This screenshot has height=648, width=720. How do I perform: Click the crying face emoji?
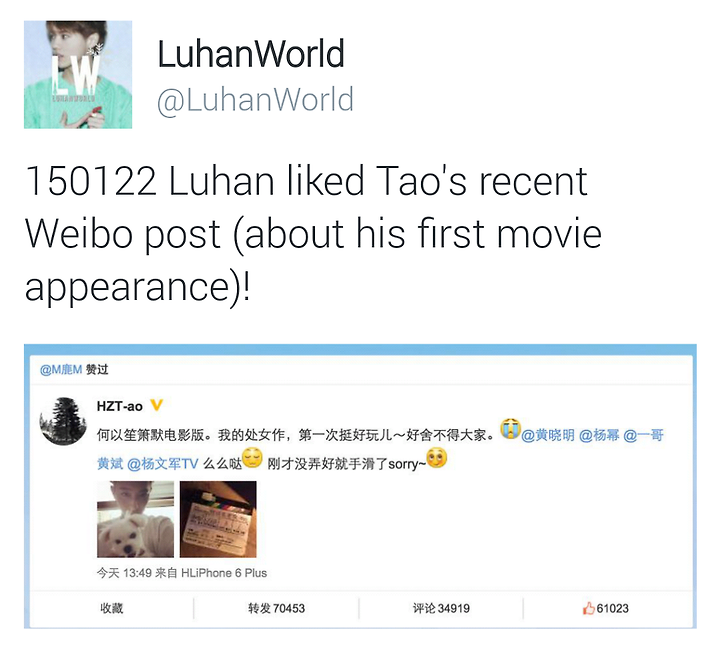(x=510, y=429)
